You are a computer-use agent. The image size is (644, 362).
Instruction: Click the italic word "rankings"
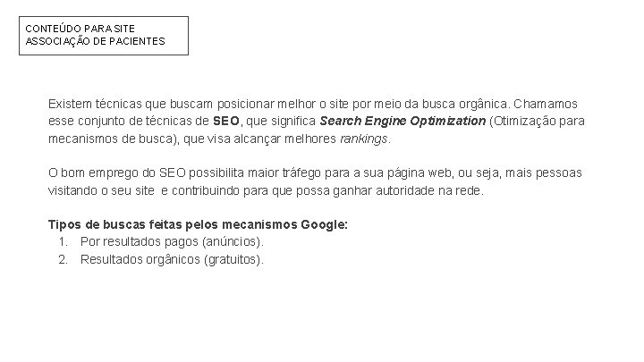(363, 139)
